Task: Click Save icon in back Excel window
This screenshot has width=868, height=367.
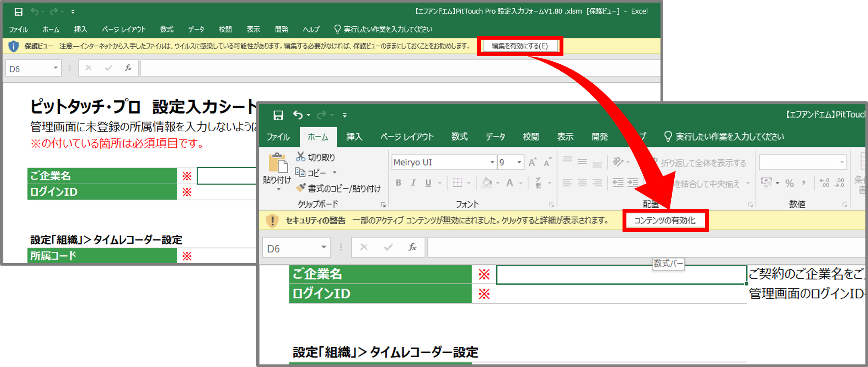Action: click(x=19, y=12)
